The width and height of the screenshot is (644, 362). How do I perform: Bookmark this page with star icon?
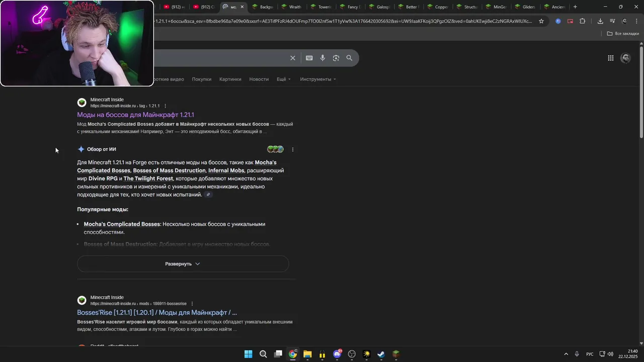(x=541, y=21)
